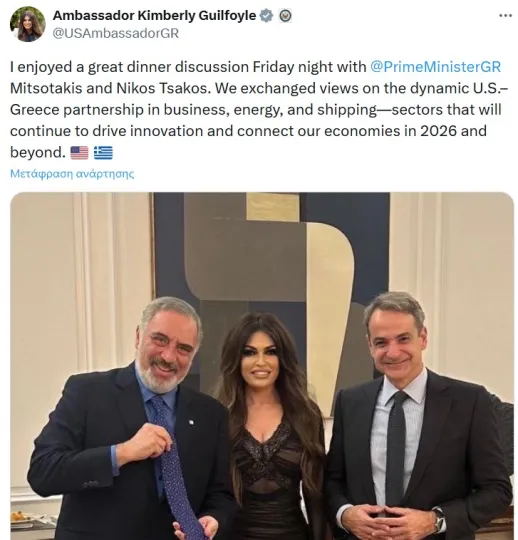518x540 pixels.
Task: Click the US flag emoji
Action: click(79, 153)
